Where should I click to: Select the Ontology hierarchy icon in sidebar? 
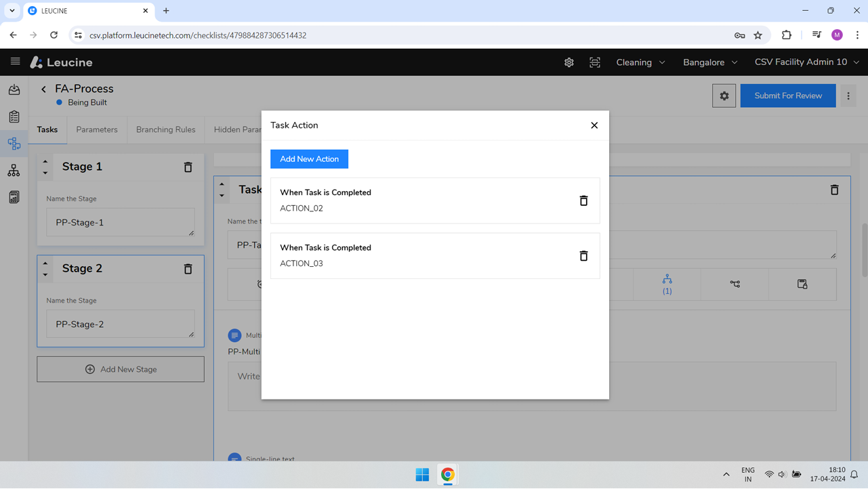[x=14, y=170]
